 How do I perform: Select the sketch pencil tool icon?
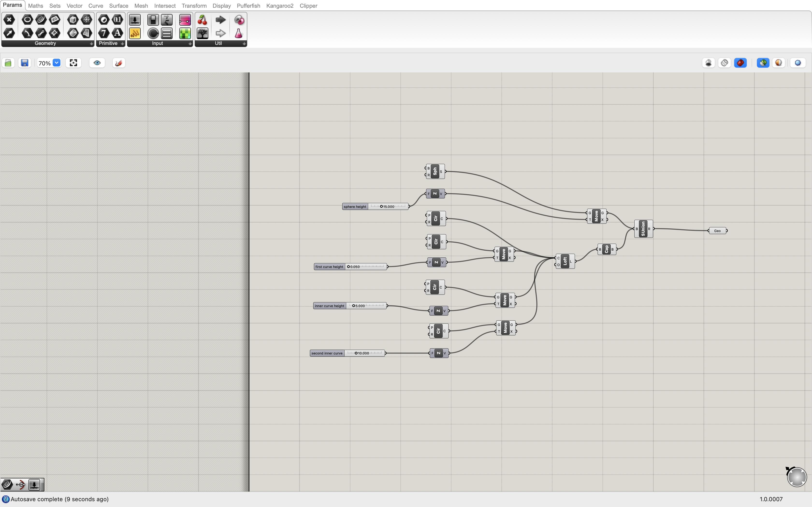tap(118, 63)
